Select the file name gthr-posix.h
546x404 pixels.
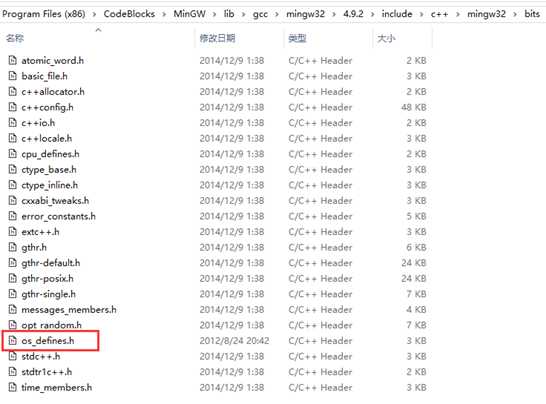[x=47, y=278]
